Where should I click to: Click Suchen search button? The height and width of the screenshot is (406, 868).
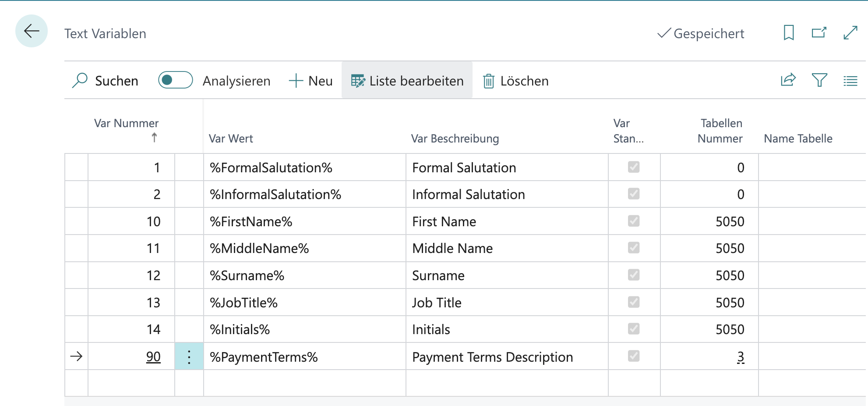coord(105,81)
